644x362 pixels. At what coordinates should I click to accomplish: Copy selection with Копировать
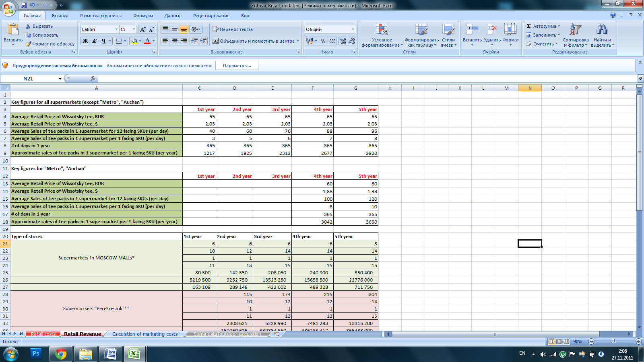[x=42, y=35]
